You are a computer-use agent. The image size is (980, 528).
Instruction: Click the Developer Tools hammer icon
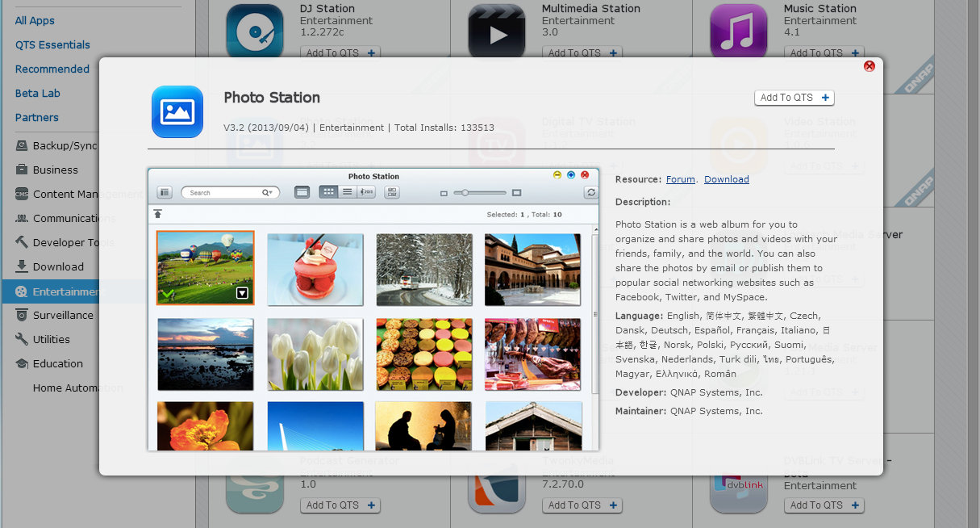click(x=21, y=243)
